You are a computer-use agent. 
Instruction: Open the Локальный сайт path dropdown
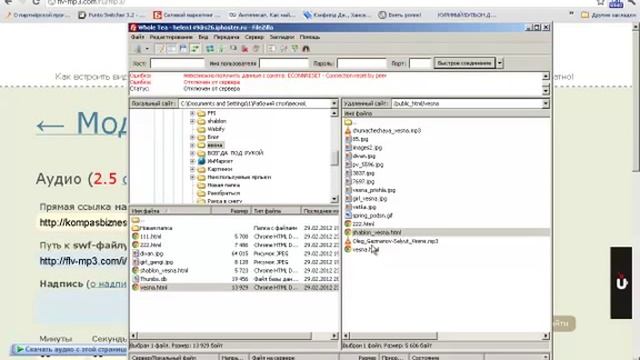(334, 104)
